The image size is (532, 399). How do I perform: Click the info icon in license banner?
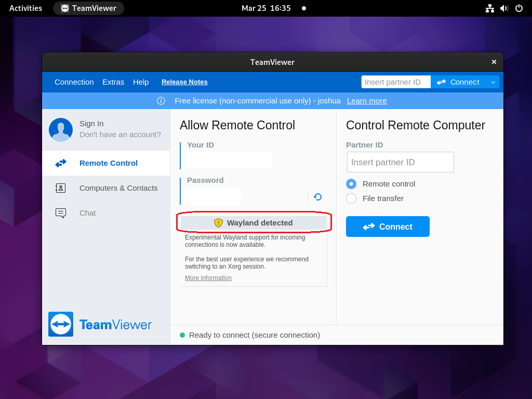tap(161, 101)
